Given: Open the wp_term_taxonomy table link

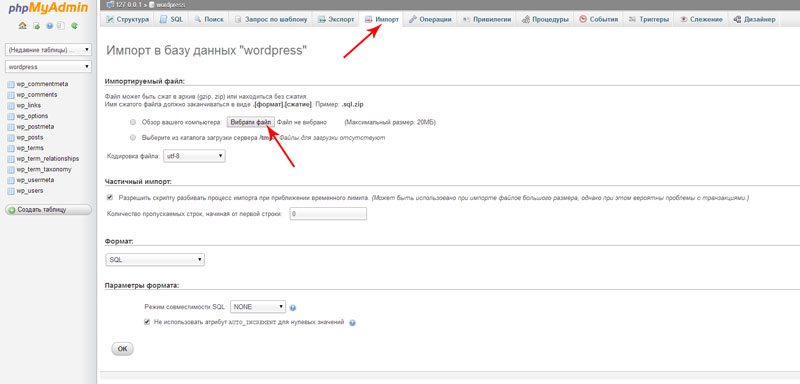Looking at the screenshot, I should [44, 169].
